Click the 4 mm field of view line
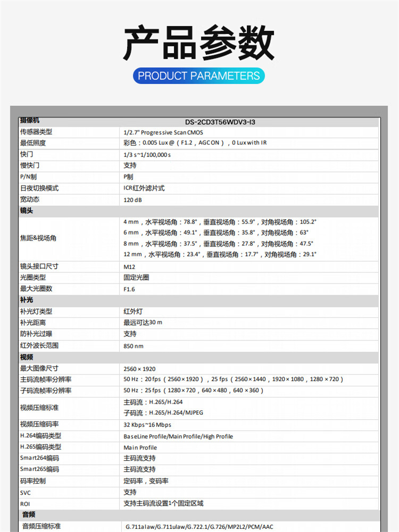Viewport: 399px width, 532px height. [220, 222]
